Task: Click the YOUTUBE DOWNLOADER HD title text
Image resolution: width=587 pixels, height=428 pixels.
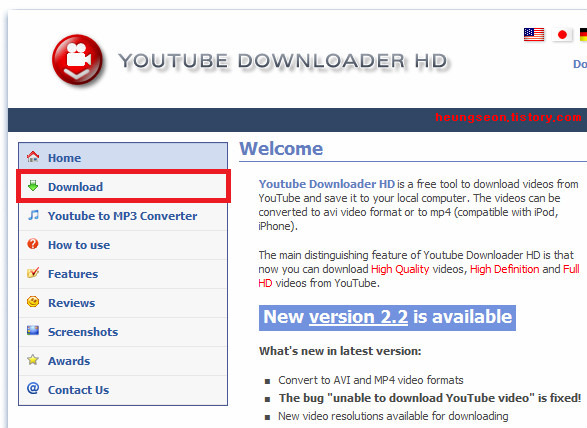Action: coord(283,61)
